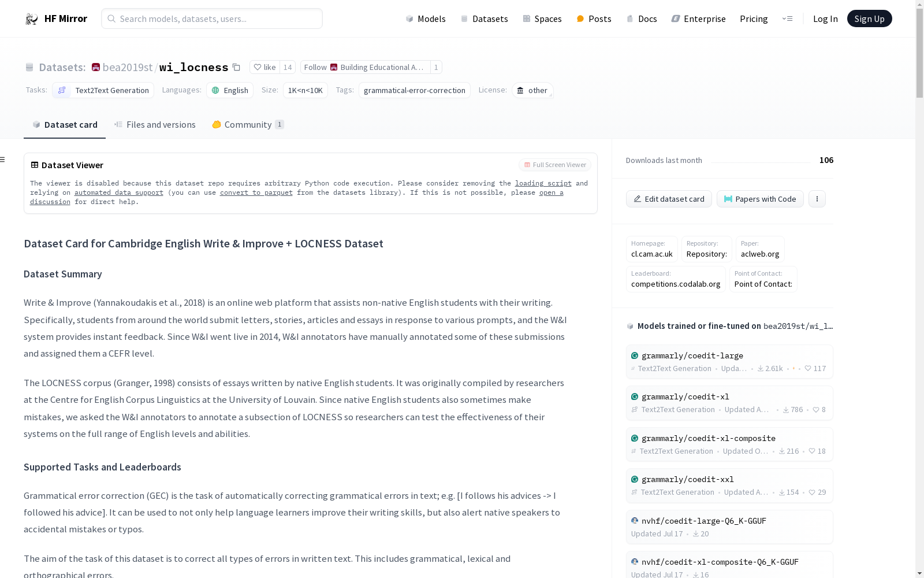Click Edit dataset card button
Viewport: 924px width, 578px height.
[x=669, y=199]
